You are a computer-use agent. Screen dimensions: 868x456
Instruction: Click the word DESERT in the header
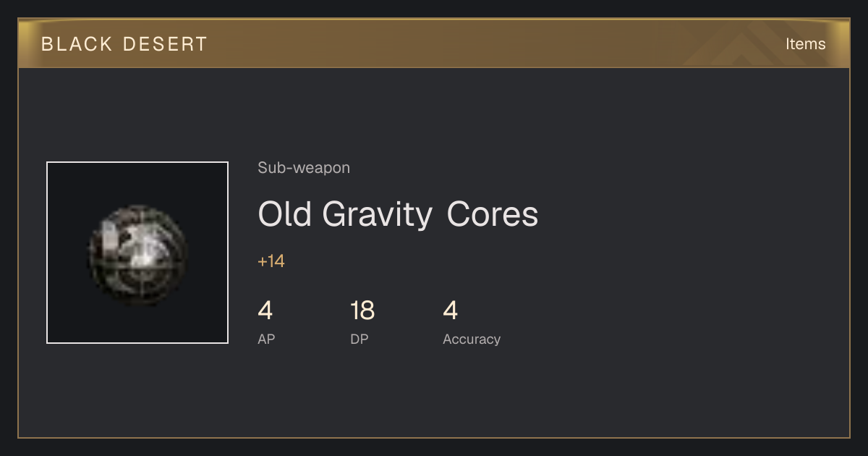165,44
